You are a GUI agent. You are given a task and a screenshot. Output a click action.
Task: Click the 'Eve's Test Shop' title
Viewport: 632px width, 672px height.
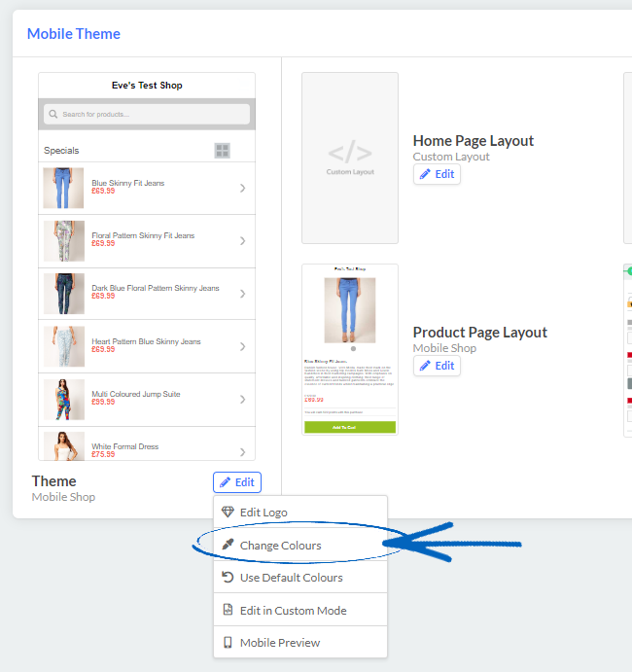(x=147, y=86)
